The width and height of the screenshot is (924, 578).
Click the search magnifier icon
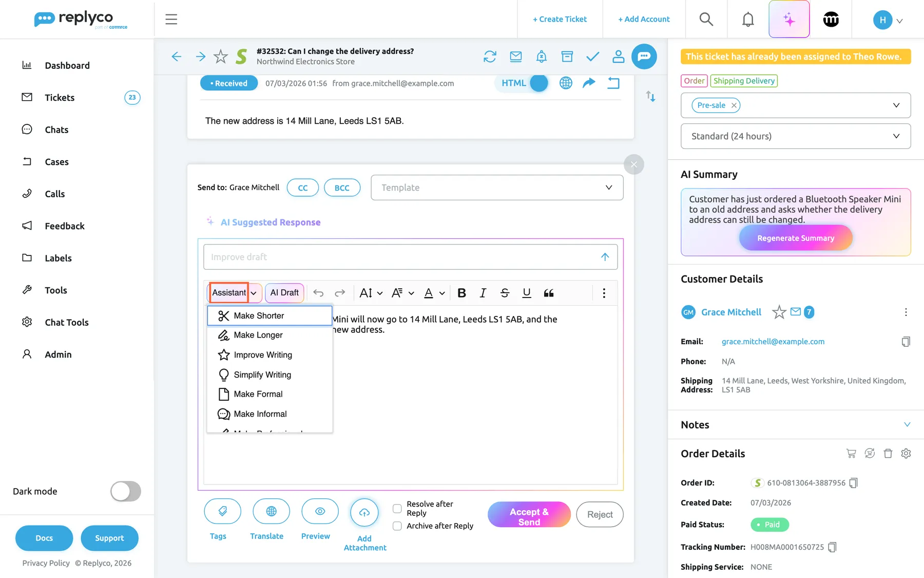[x=706, y=20]
